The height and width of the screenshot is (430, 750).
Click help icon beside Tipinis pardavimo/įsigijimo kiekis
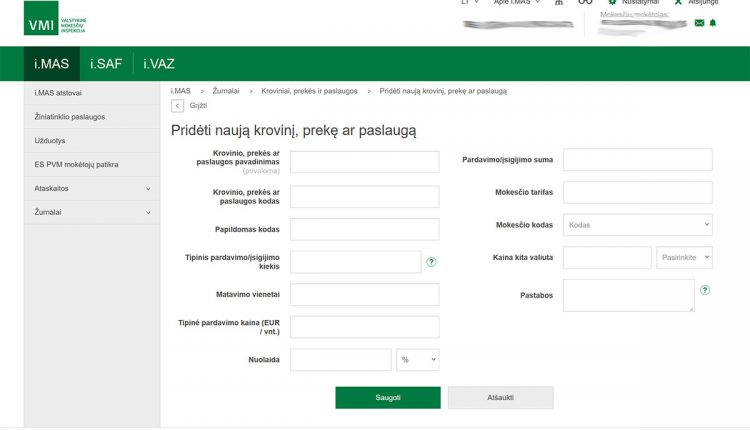click(x=432, y=262)
